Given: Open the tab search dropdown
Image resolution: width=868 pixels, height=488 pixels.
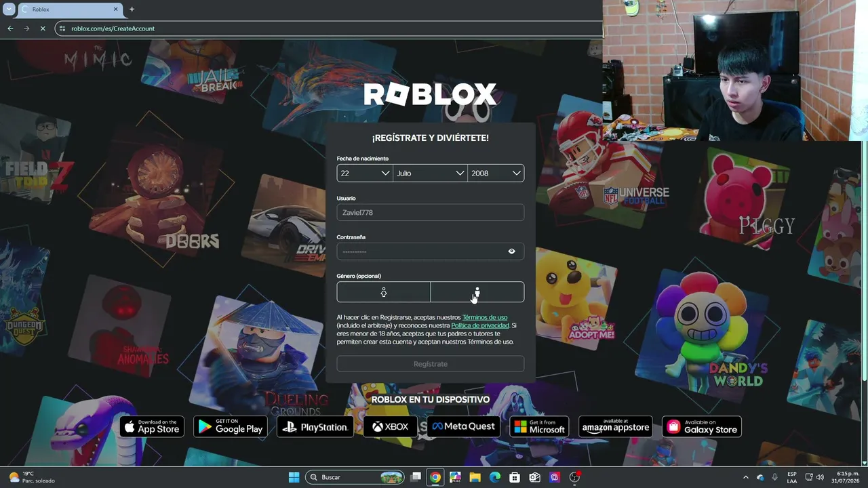Looking at the screenshot, I should [9, 9].
